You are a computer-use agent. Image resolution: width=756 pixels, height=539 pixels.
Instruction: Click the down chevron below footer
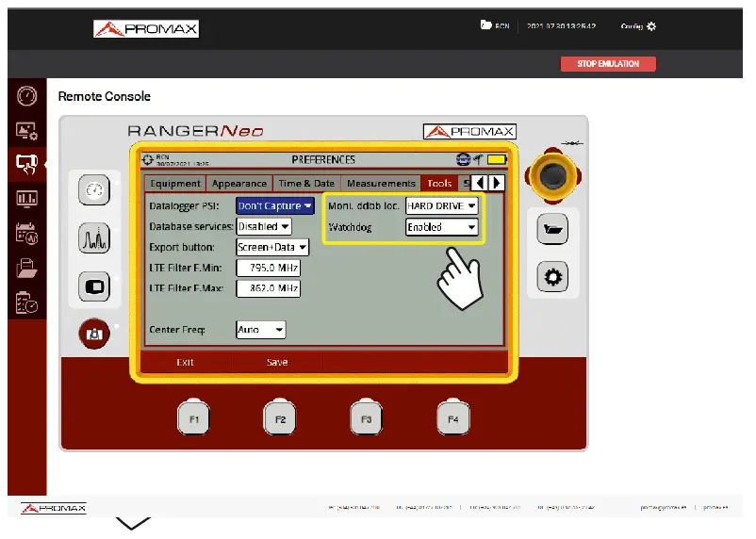click(133, 523)
